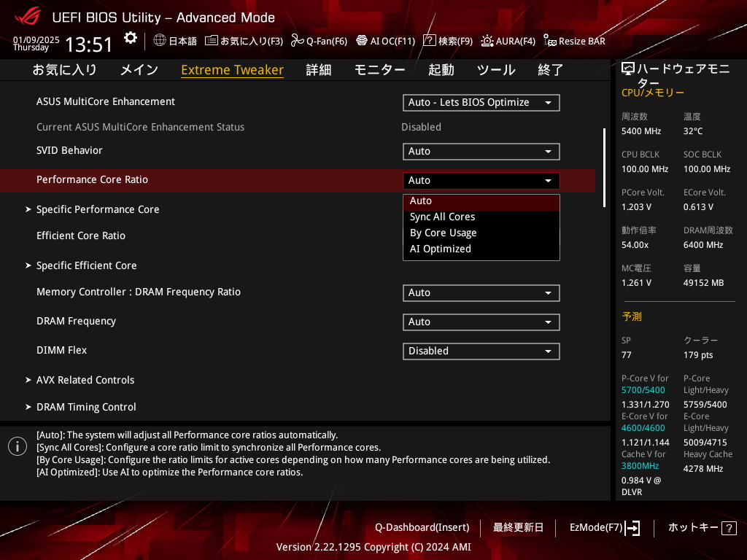Open AURA lighting settings icon
The width and height of the screenshot is (747, 560).
(487, 41)
